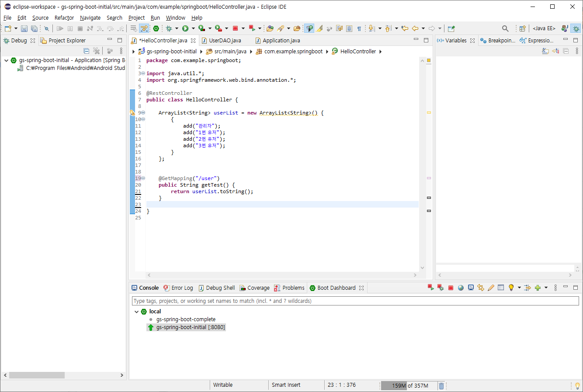Stop the app via Boot Dashboard red square
The width and height of the screenshot is (583, 392).
tap(451, 288)
